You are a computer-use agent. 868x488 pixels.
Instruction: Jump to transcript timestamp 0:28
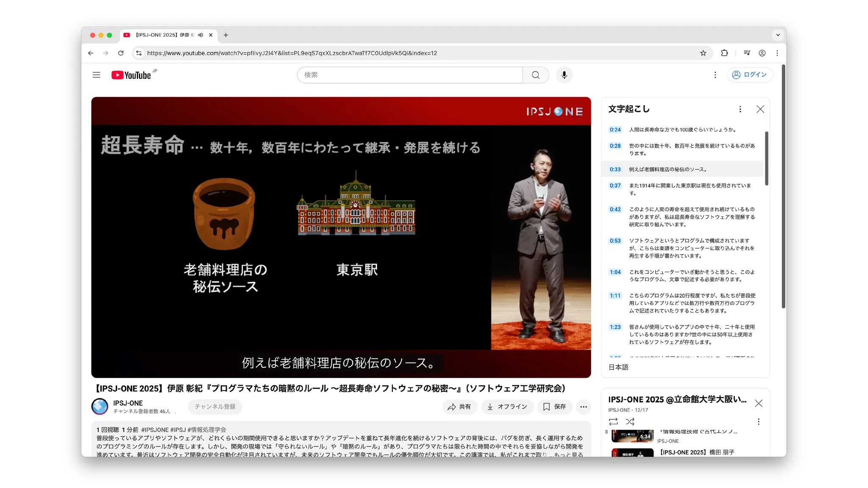615,146
